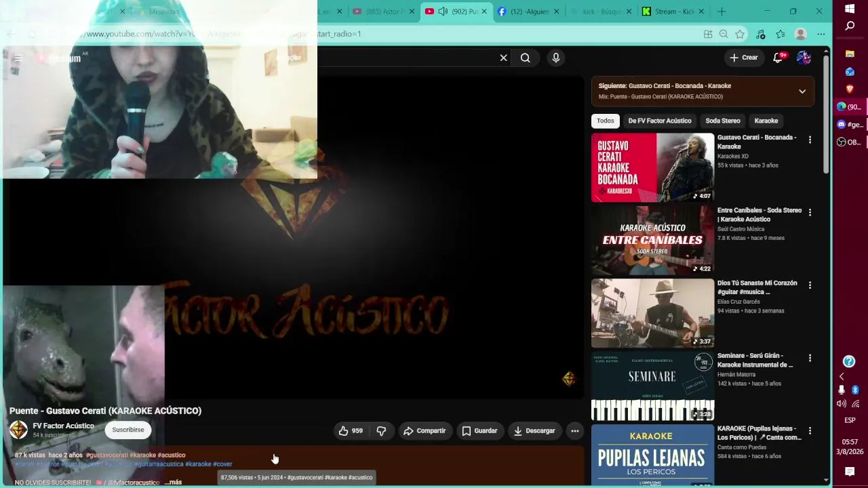Click the Suscribirse button
868x488 pixels.
tap(128, 430)
